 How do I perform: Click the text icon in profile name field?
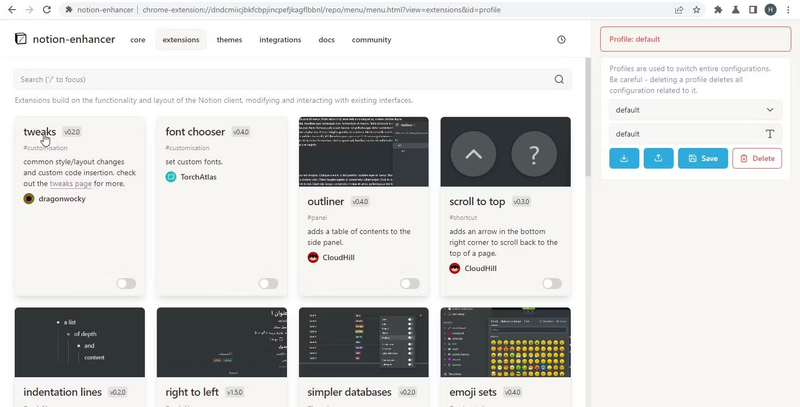coord(770,134)
